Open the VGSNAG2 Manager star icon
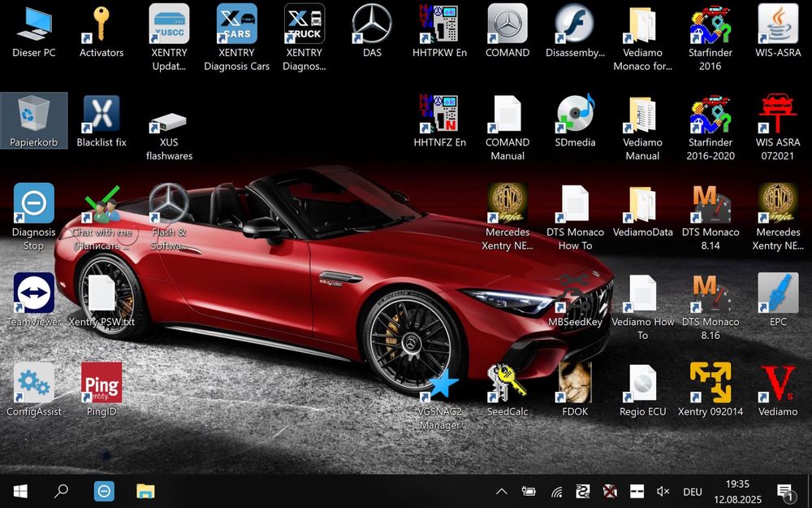 point(440,384)
